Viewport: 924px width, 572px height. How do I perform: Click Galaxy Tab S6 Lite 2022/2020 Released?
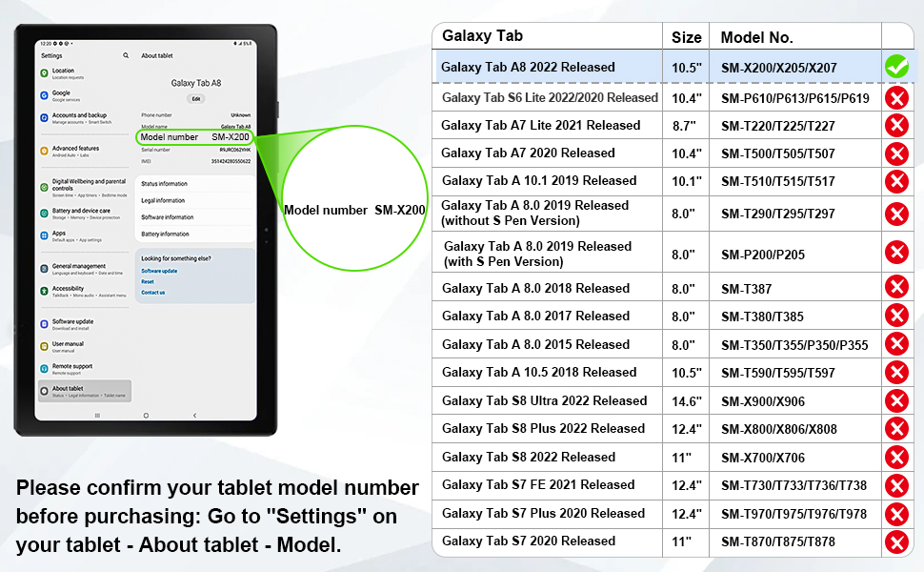550,98
